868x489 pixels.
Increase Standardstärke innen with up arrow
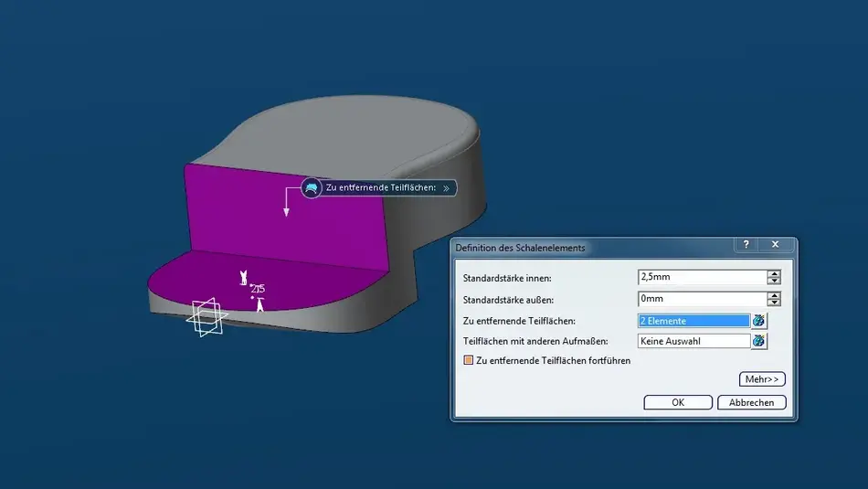[774, 273]
